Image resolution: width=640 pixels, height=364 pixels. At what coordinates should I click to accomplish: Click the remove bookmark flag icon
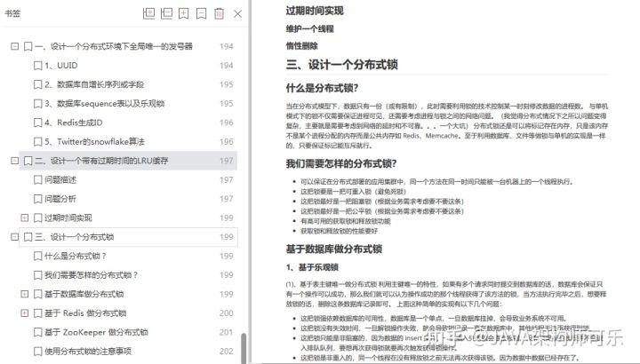point(201,13)
